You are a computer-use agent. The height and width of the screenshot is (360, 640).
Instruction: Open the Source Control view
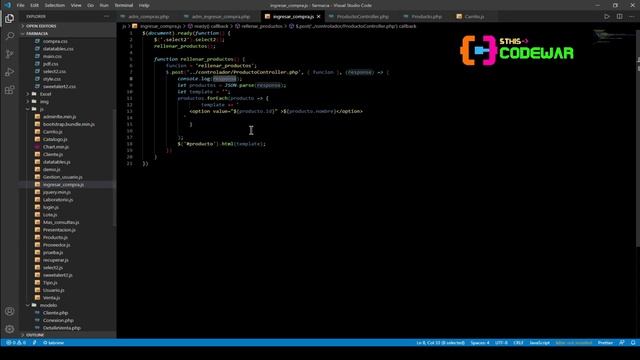coord(9,54)
